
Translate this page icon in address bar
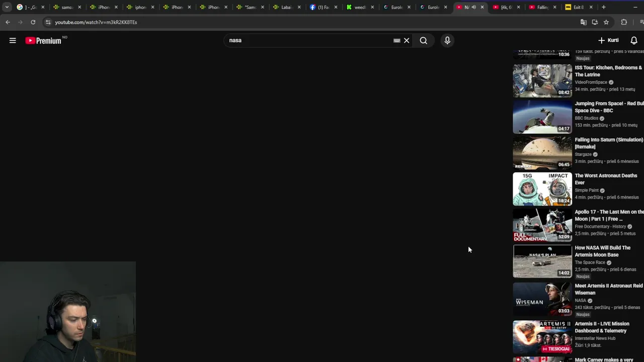[x=584, y=22]
